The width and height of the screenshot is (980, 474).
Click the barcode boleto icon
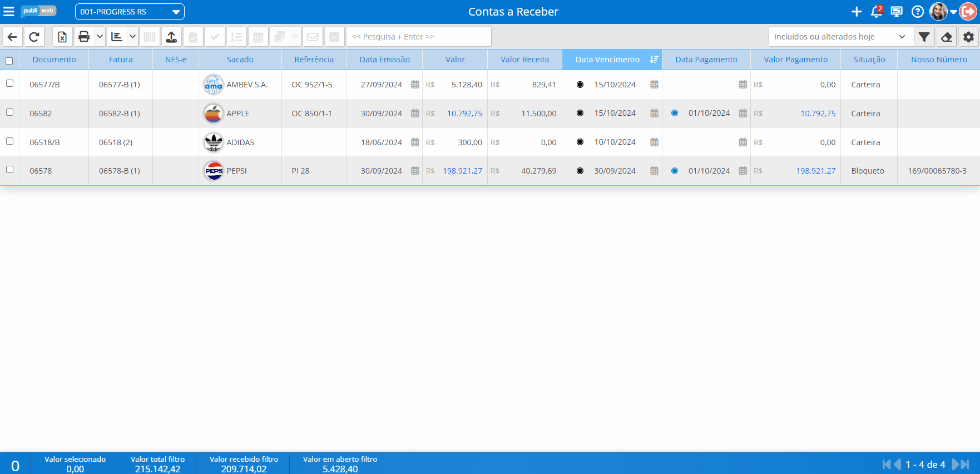click(x=150, y=37)
